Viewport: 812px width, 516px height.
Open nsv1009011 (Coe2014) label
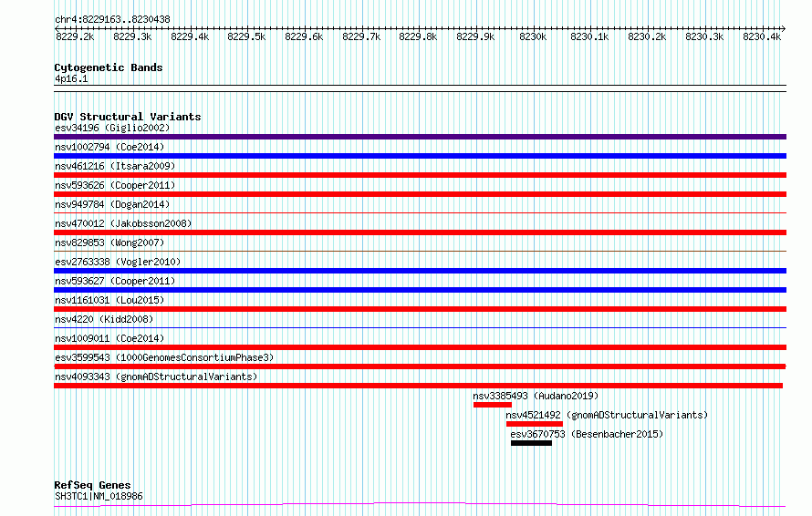[109, 338]
